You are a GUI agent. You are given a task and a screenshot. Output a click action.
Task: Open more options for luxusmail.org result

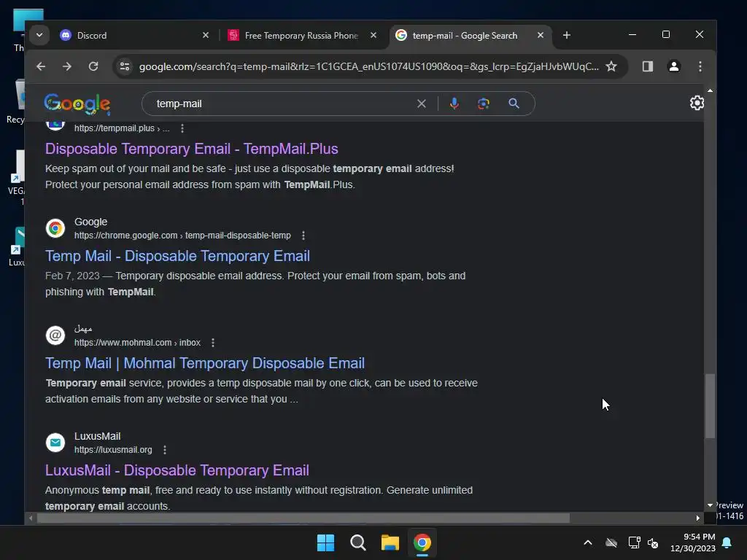tap(165, 449)
